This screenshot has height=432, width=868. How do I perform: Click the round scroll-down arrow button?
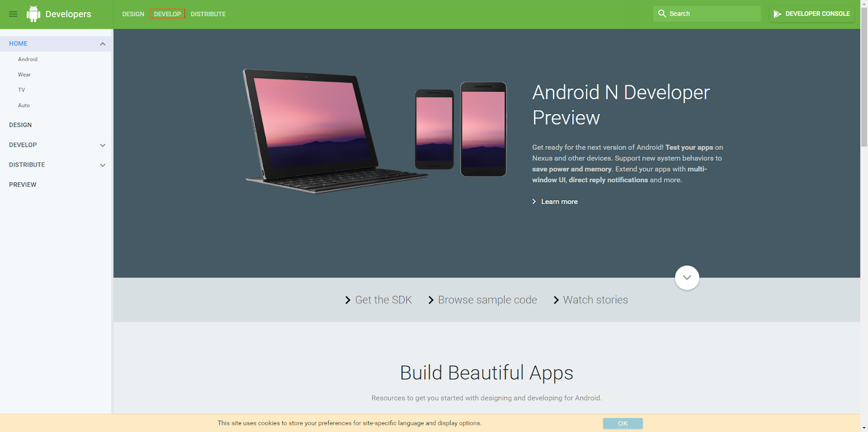(x=687, y=278)
